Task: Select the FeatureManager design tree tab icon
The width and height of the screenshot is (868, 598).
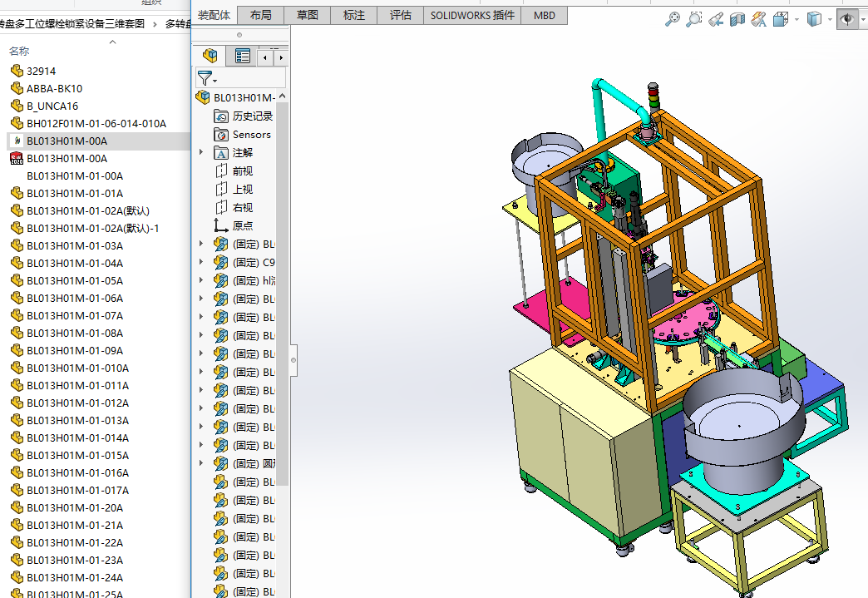Action: point(210,56)
